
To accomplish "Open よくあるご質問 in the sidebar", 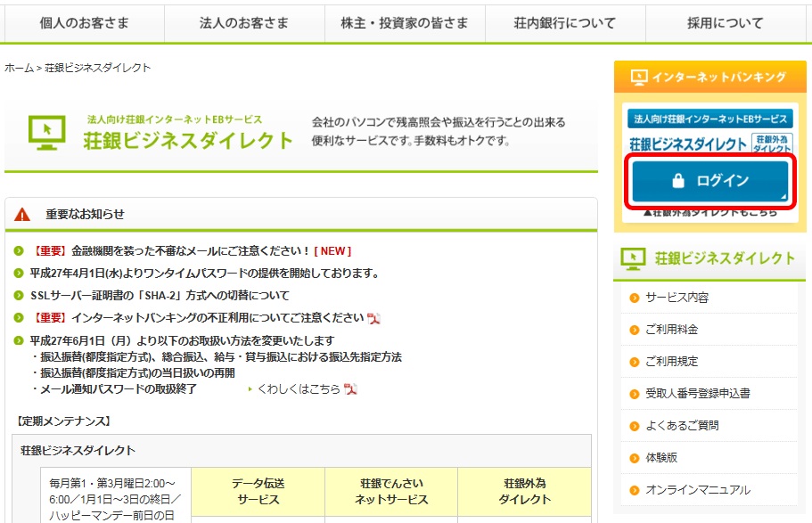I will 682,426.
